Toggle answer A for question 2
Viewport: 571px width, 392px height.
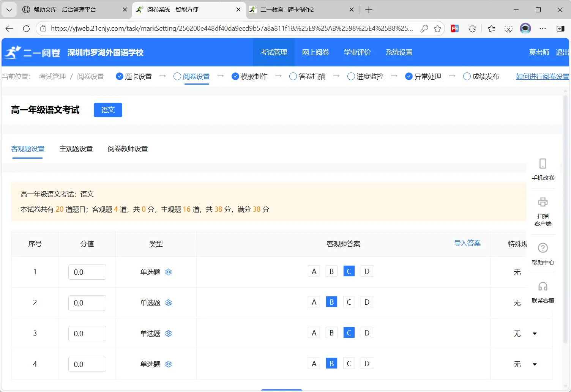tap(314, 302)
